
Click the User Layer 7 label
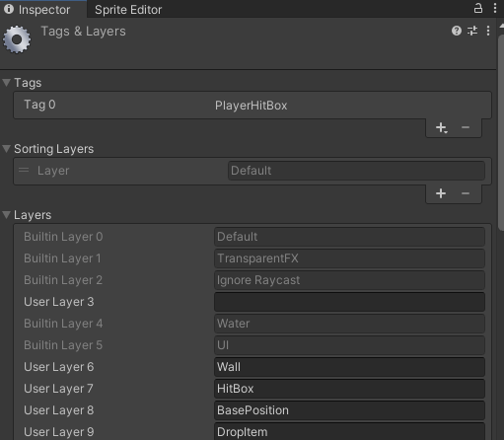(x=58, y=389)
